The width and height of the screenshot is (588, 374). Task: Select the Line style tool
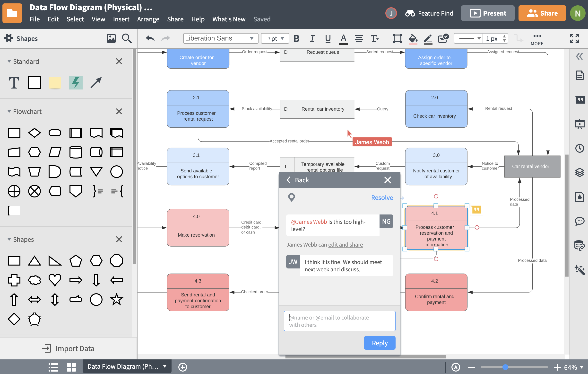coord(469,39)
